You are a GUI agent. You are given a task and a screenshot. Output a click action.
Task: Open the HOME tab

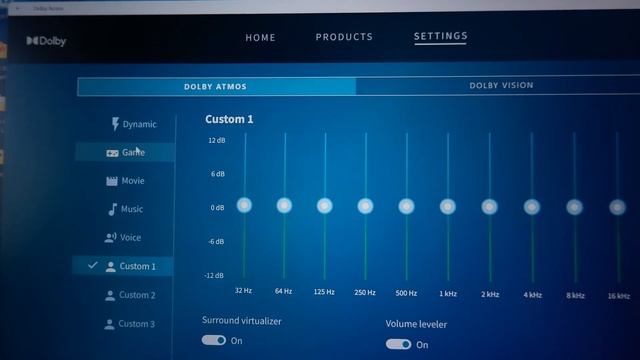[260, 38]
